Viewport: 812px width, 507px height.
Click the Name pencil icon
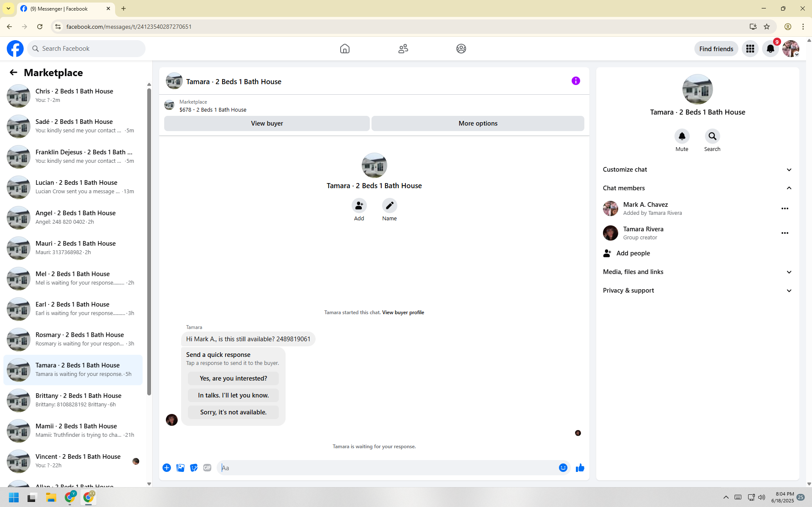coord(389,206)
